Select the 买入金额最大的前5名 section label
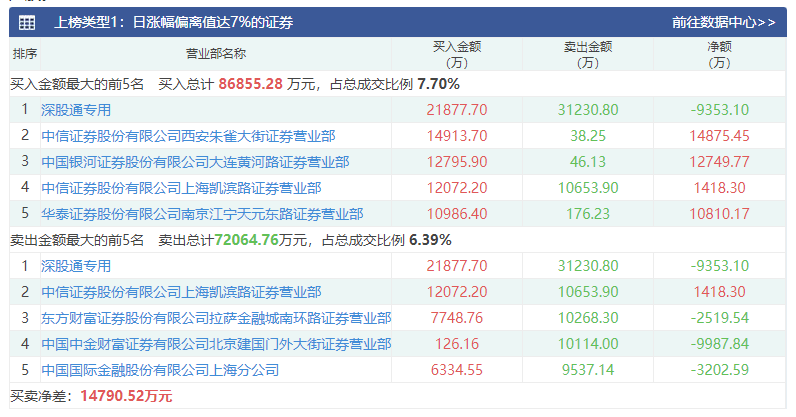This screenshot has width=796, height=417. coord(77,84)
